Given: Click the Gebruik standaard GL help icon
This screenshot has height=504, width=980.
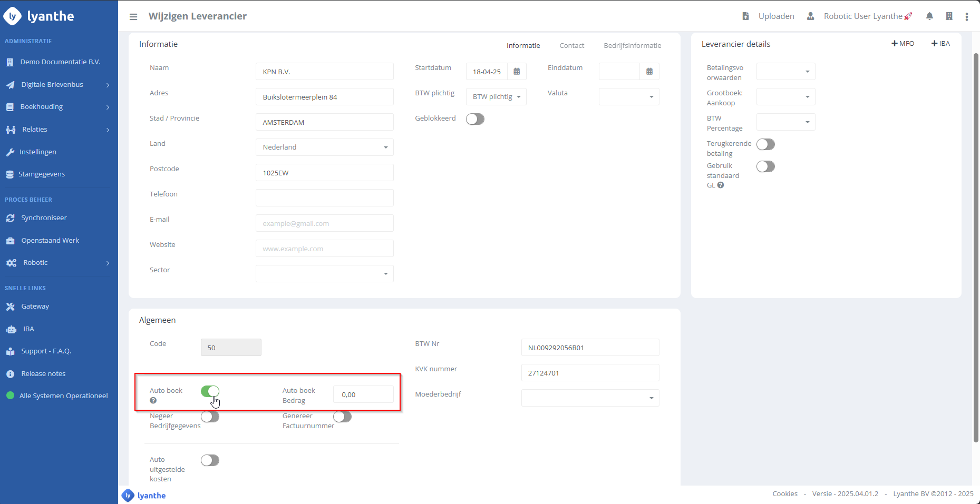Looking at the screenshot, I should tap(721, 185).
